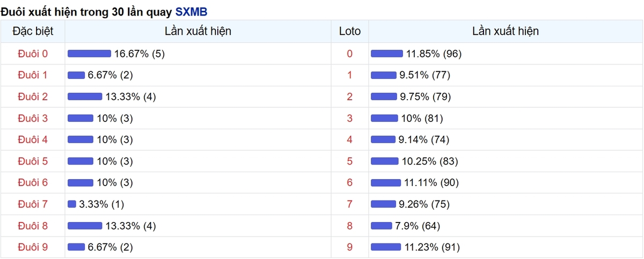
Task: Click the Loto 6 bar at 11.11%
Action: pyautogui.click(x=386, y=183)
